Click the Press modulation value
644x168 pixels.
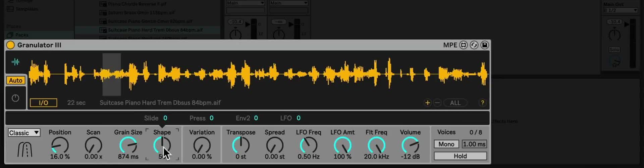coord(211,118)
